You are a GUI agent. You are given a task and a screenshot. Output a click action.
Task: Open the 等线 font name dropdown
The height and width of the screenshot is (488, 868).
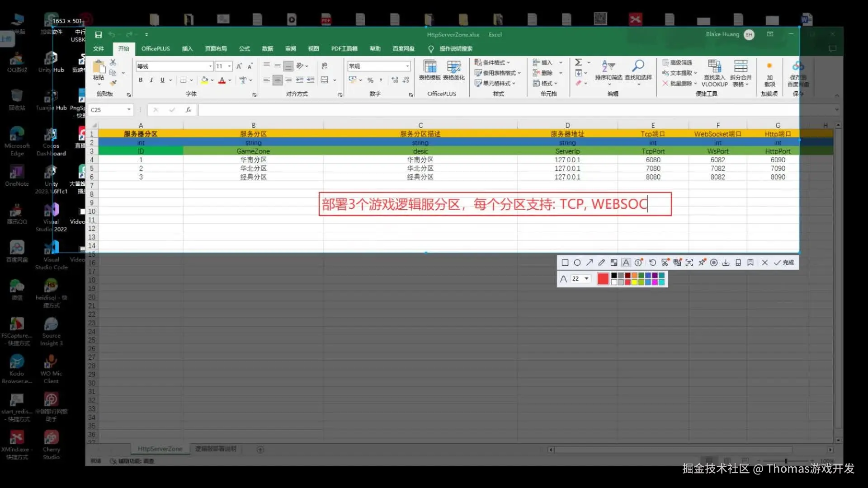click(x=210, y=66)
